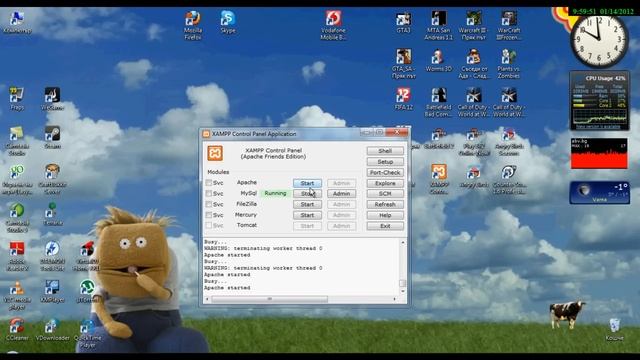This screenshot has width=640, height=360.
Task: Start the Apache module
Action: click(307, 183)
